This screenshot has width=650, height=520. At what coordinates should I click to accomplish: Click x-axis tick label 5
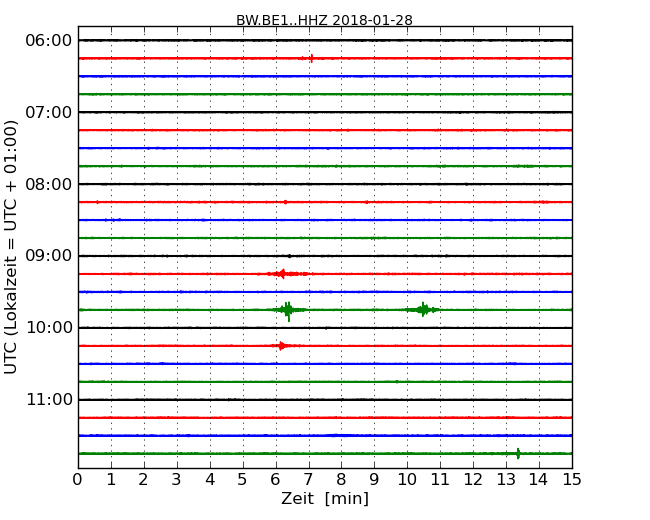coord(242,480)
